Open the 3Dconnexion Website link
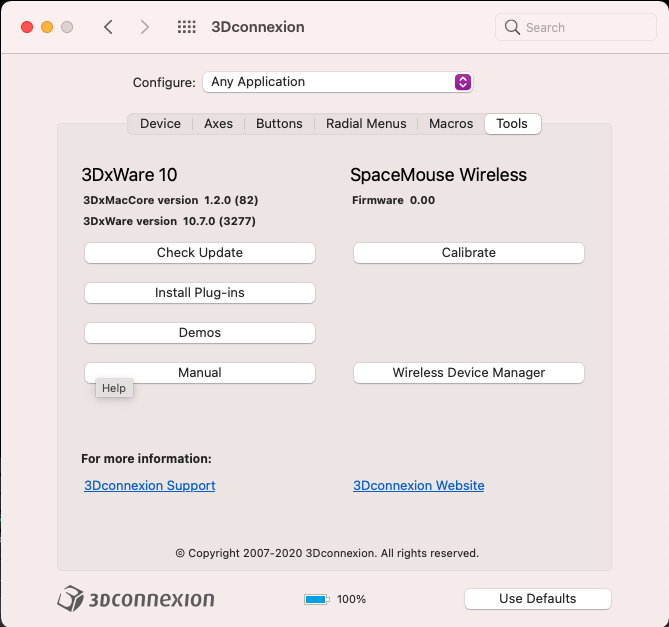Viewport: 669px width, 627px height. point(419,485)
